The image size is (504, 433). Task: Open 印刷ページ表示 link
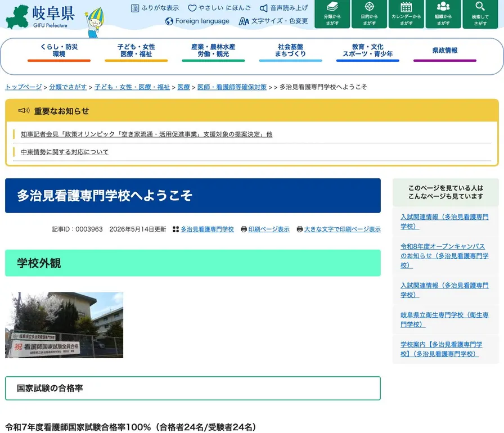click(x=269, y=229)
